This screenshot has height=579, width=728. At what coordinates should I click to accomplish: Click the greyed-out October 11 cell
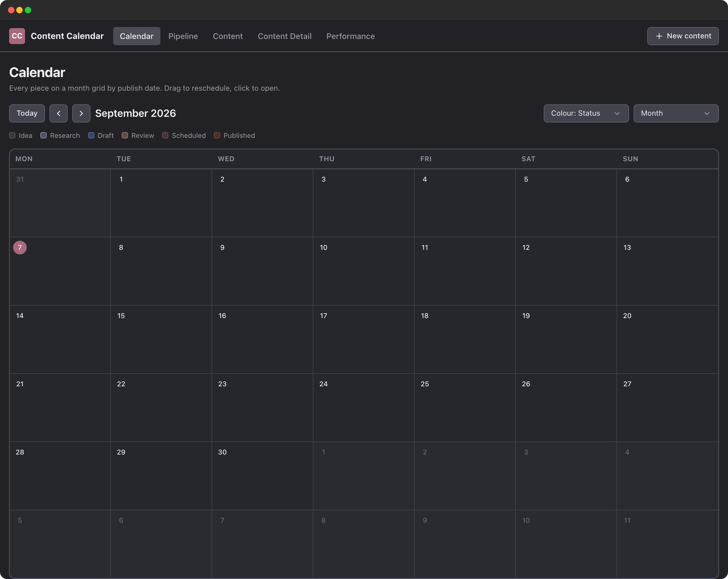[x=667, y=544]
